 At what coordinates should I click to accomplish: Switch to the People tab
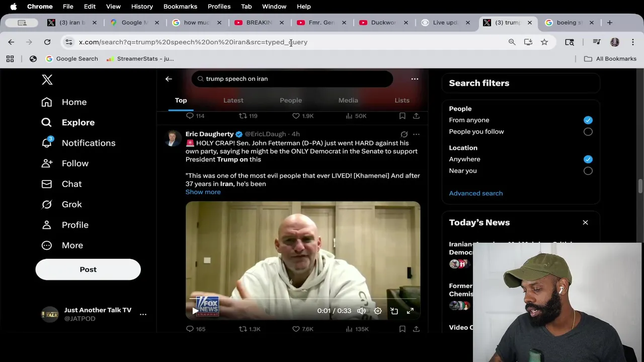291,100
